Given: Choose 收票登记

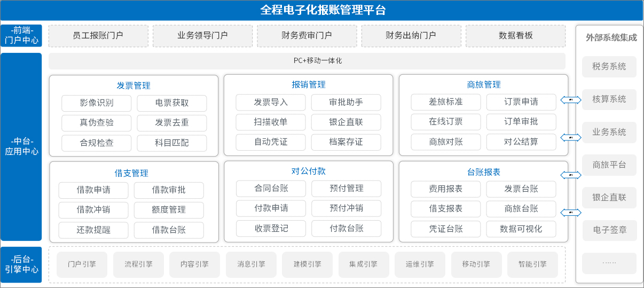Looking at the screenshot, I should coord(271,229).
